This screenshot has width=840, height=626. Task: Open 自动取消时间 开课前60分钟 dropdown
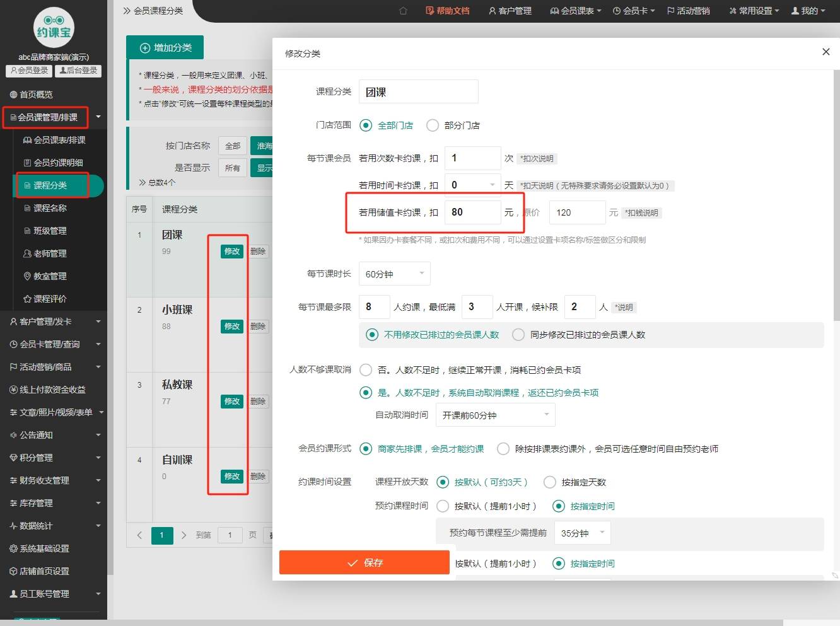[496, 415]
